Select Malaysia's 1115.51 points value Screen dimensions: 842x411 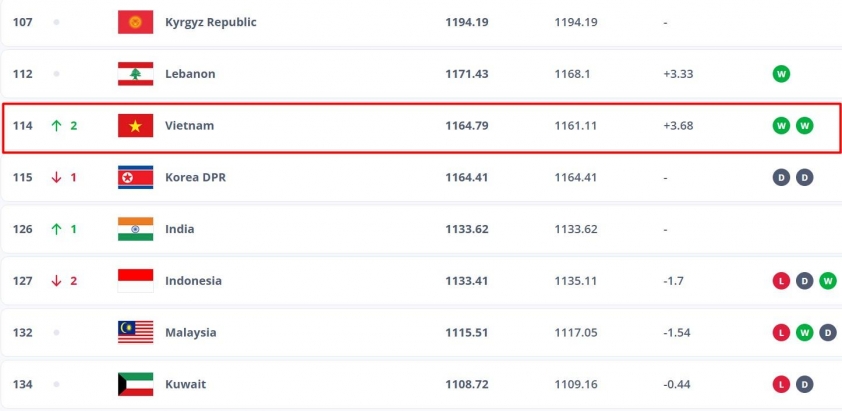tap(467, 333)
